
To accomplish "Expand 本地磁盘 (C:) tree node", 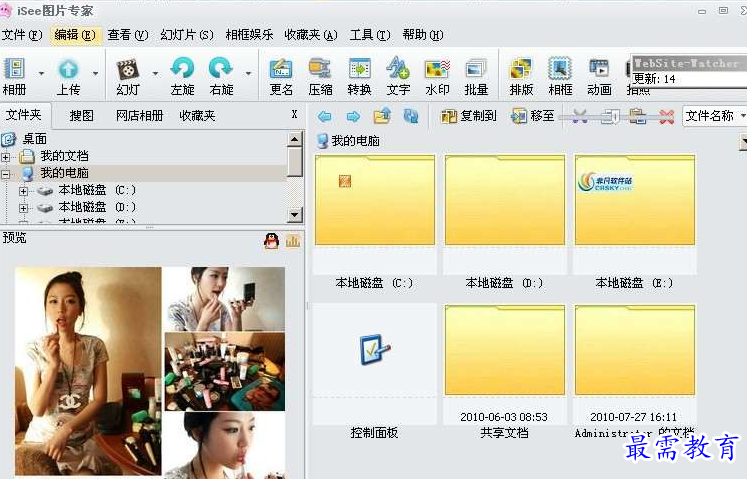I will tap(23, 191).
